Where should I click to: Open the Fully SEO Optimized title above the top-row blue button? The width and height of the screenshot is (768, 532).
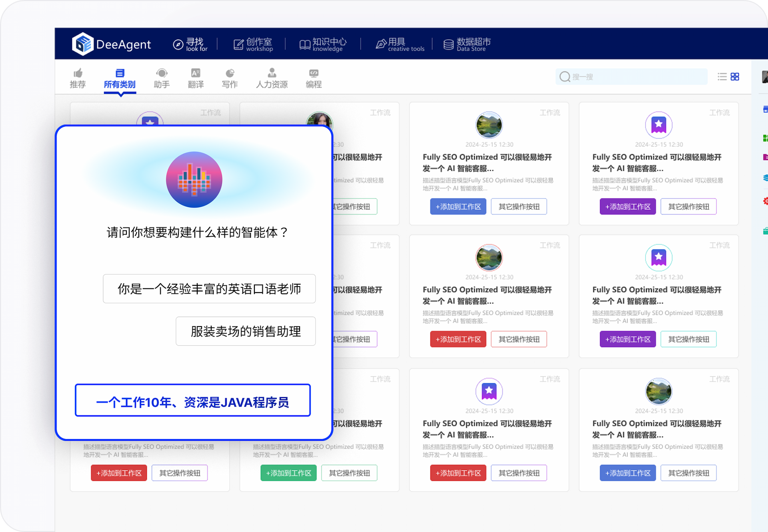[x=487, y=163]
